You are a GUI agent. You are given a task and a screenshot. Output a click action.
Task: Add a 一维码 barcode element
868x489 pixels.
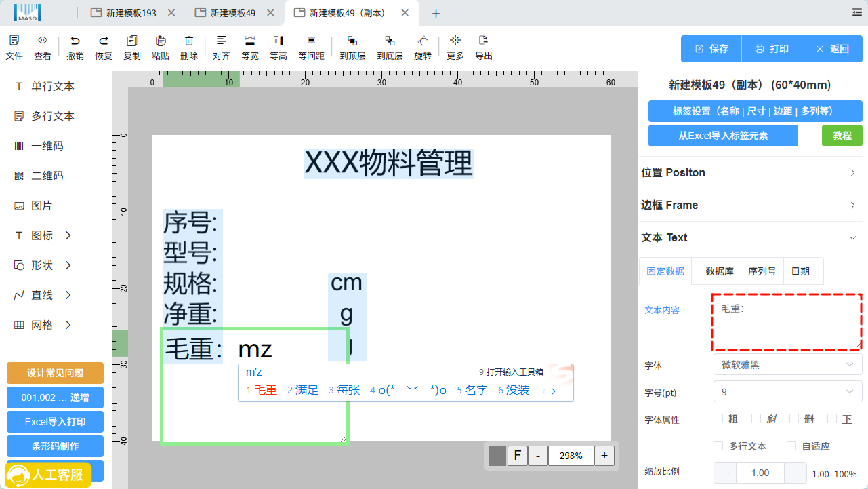pos(39,146)
